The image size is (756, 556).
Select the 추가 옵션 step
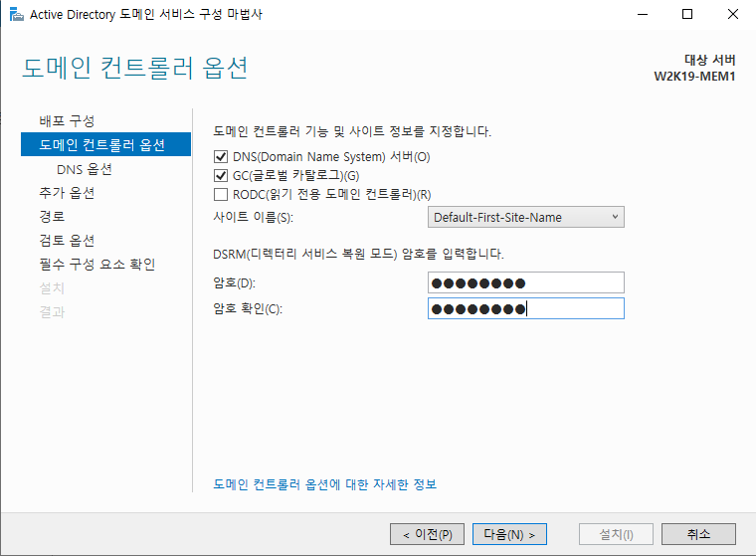67,193
